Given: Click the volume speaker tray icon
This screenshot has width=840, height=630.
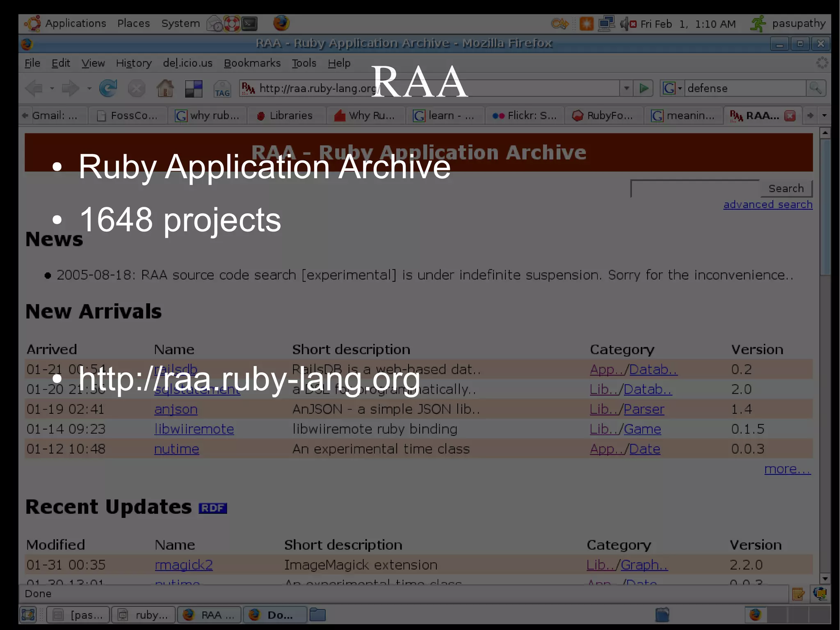Looking at the screenshot, I should coord(628,24).
